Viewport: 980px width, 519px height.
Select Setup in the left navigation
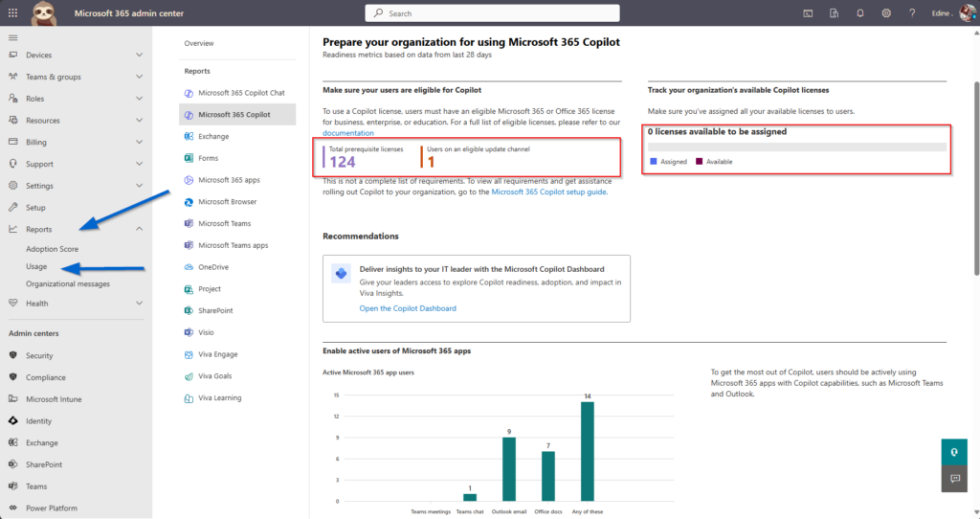35,208
